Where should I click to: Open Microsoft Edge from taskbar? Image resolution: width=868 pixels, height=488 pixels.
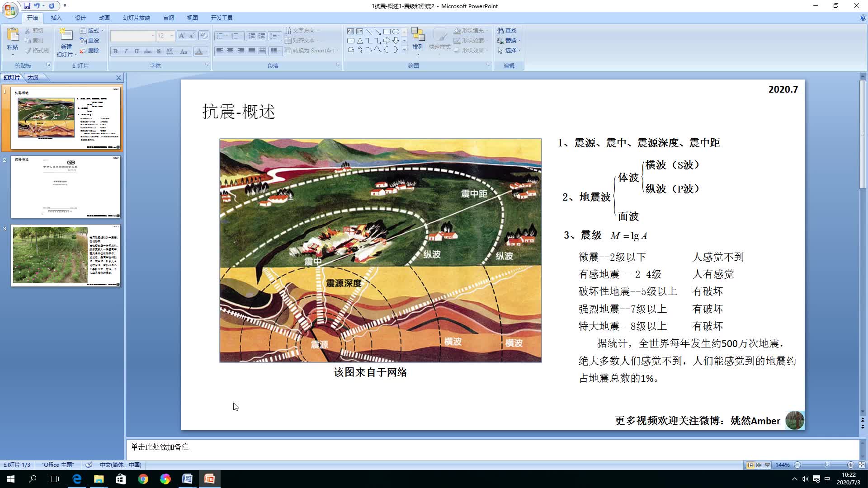point(77,479)
